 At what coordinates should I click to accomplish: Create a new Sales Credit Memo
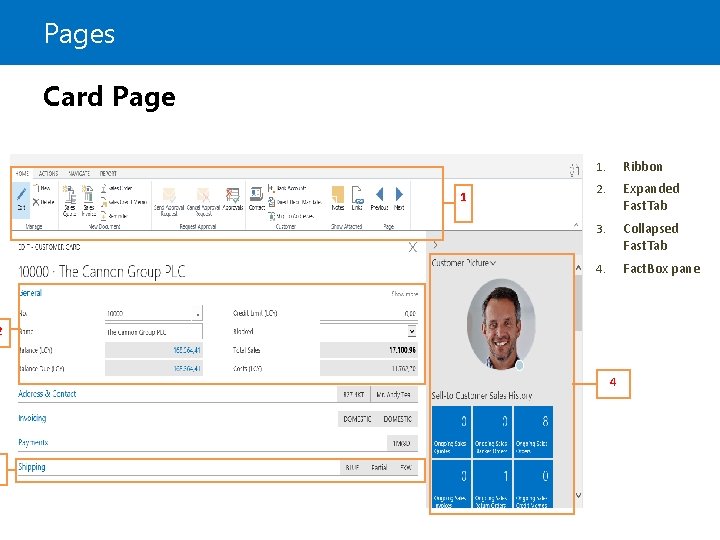(x=124, y=202)
